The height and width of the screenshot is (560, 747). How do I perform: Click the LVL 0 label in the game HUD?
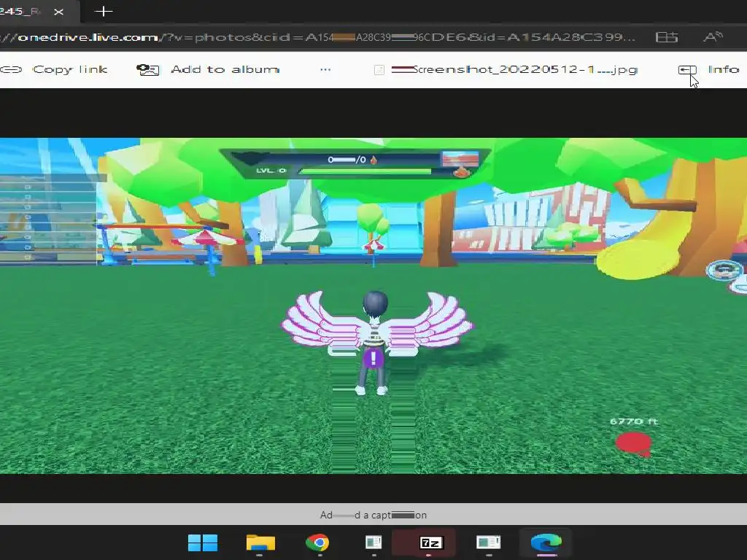(x=271, y=170)
